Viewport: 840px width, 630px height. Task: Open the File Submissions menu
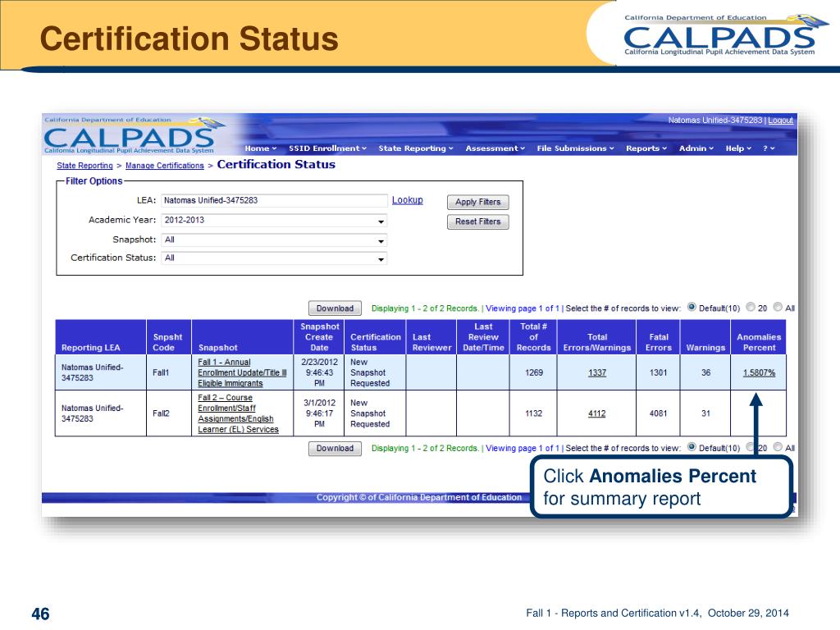(x=575, y=148)
